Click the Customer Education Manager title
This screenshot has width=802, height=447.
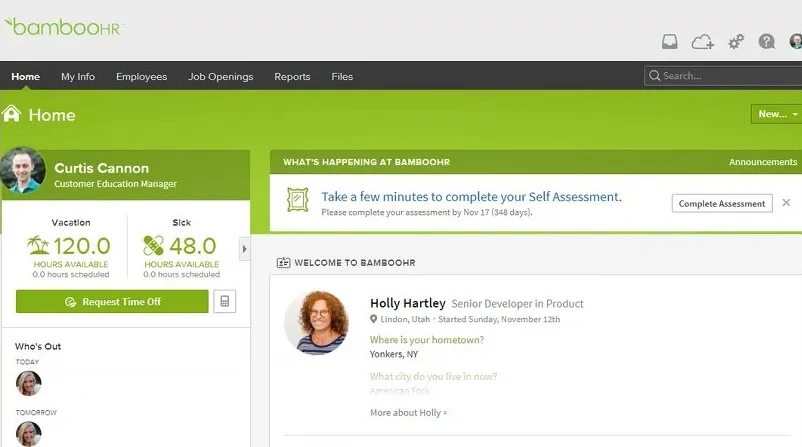pos(115,184)
